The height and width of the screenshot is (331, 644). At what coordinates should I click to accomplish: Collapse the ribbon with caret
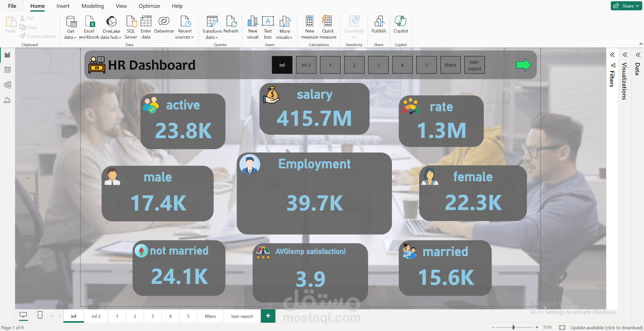[x=641, y=44]
